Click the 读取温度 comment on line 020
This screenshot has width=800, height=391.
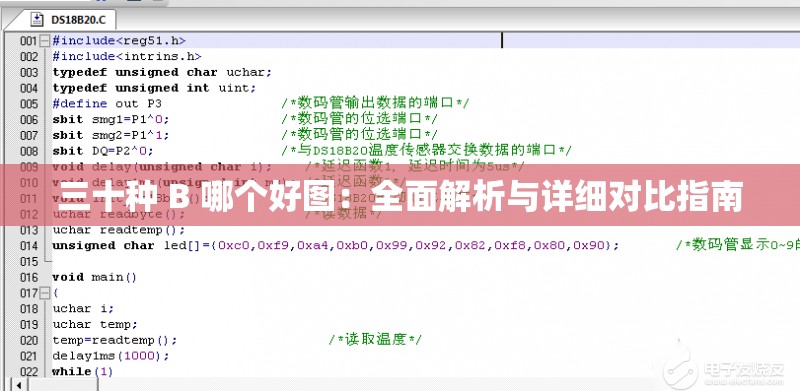pyautogui.click(x=375, y=339)
